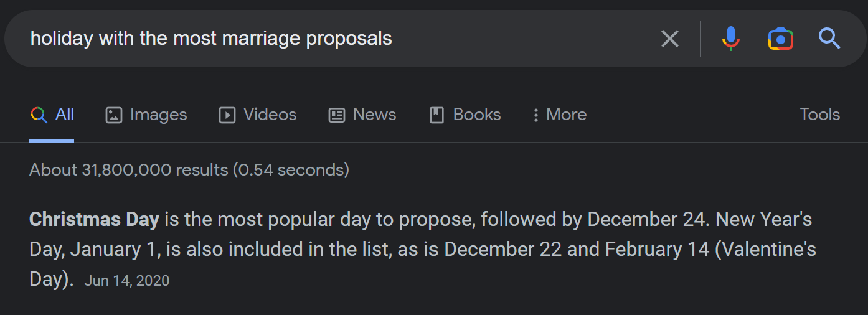The height and width of the screenshot is (315, 868).
Task: Start voice search with the microphone icon
Action: (x=731, y=39)
